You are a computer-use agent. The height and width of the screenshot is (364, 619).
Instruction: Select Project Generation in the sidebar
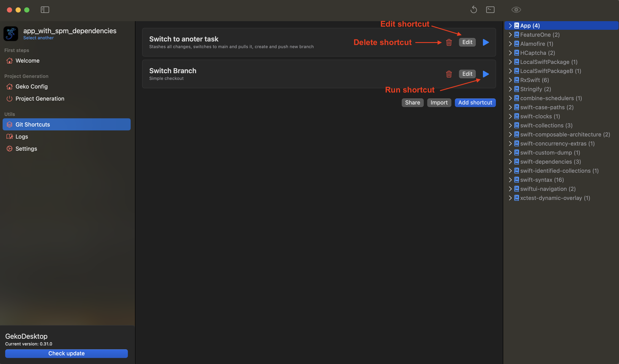click(40, 98)
